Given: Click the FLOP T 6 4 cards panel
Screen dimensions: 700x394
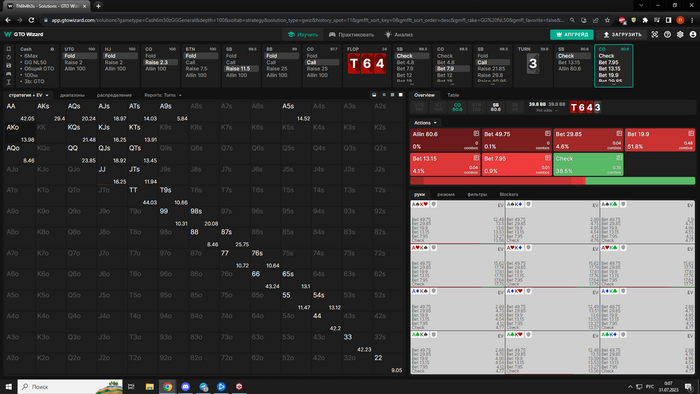Looking at the screenshot, I should [367, 64].
